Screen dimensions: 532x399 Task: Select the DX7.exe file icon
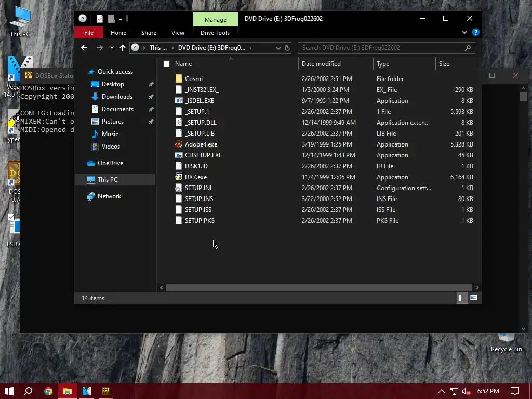(179, 177)
